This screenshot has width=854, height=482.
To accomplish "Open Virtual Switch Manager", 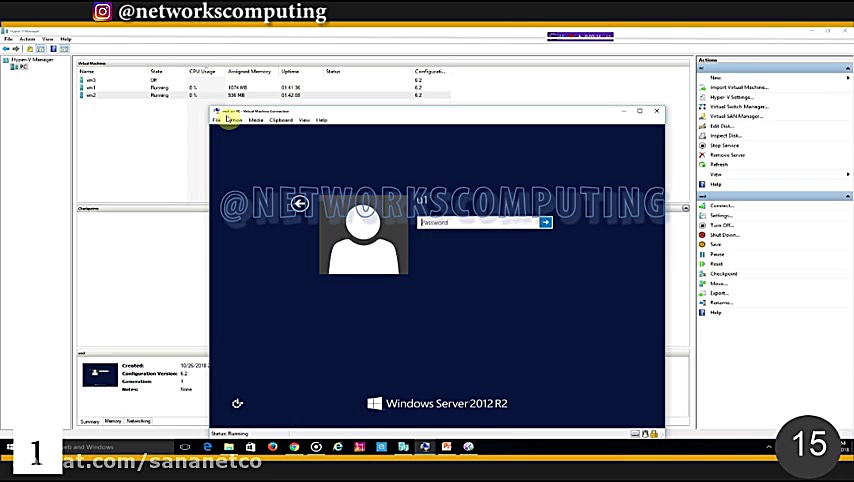I will (739, 107).
